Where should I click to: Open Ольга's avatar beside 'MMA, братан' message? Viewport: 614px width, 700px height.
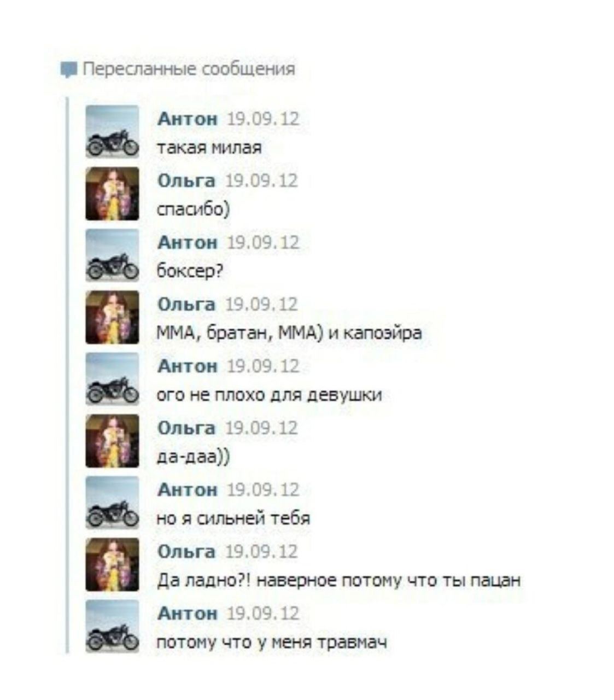coord(113,317)
